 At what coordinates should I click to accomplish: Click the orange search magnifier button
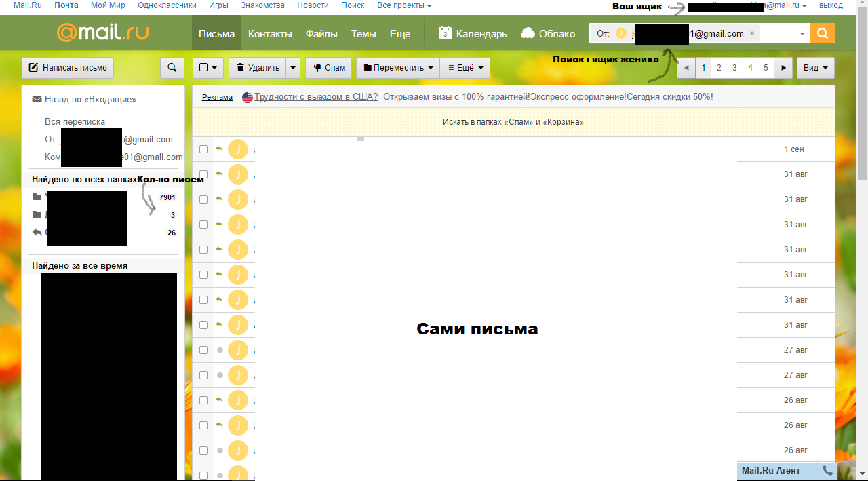pyautogui.click(x=823, y=33)
